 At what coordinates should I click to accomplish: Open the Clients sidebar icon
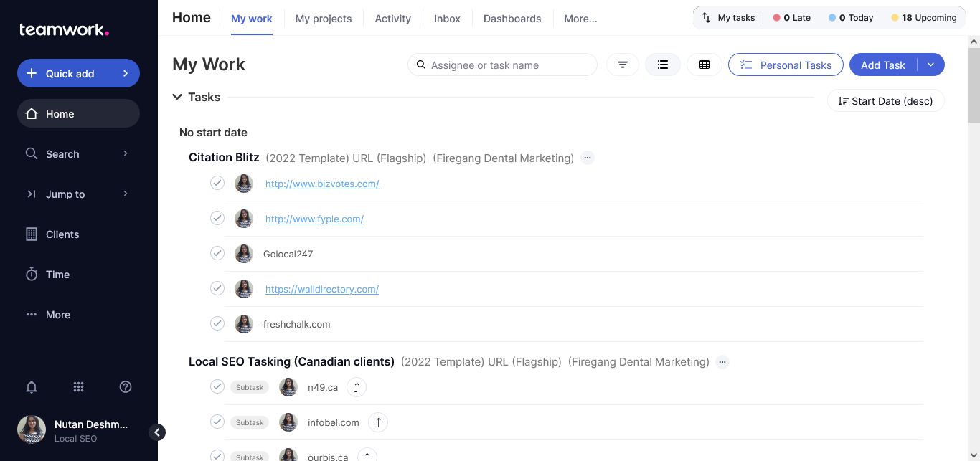click(32, 234)
